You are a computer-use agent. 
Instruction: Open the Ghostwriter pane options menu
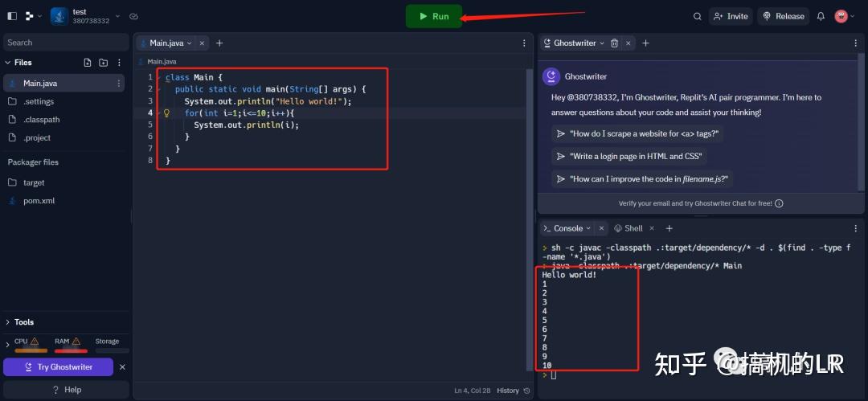coord(856,43)
